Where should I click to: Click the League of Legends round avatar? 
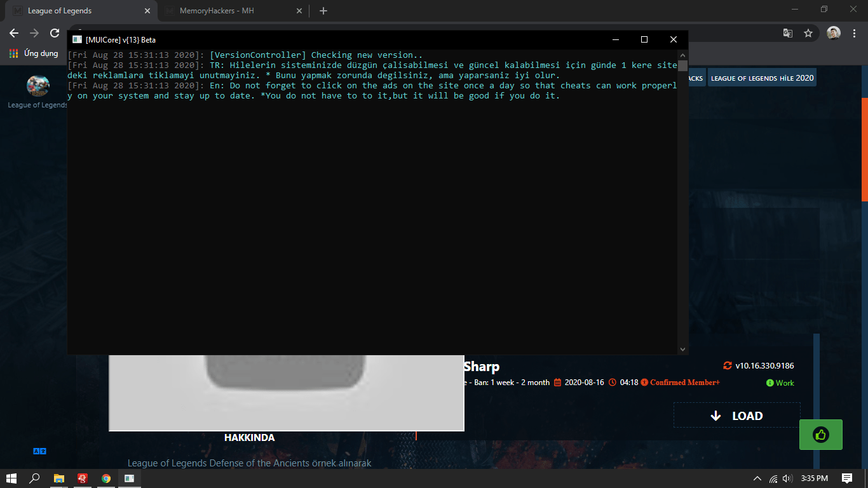click(38, 86)
